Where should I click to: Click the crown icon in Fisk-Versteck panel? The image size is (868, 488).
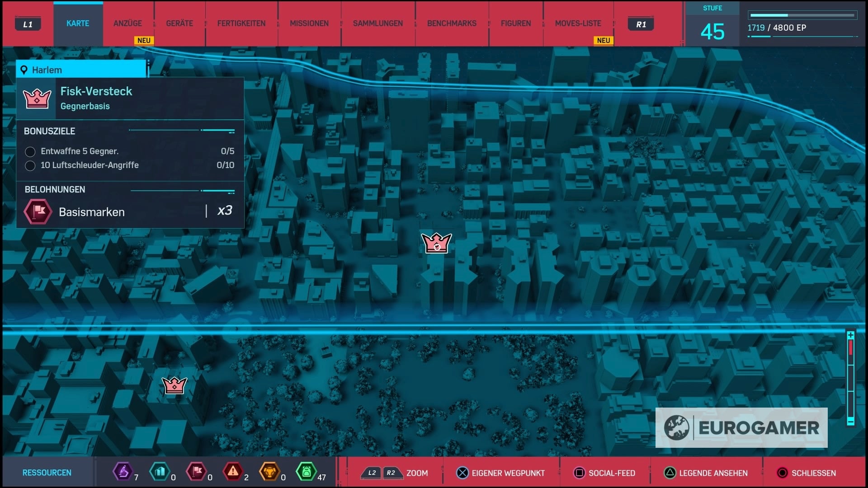click(37, 98)
